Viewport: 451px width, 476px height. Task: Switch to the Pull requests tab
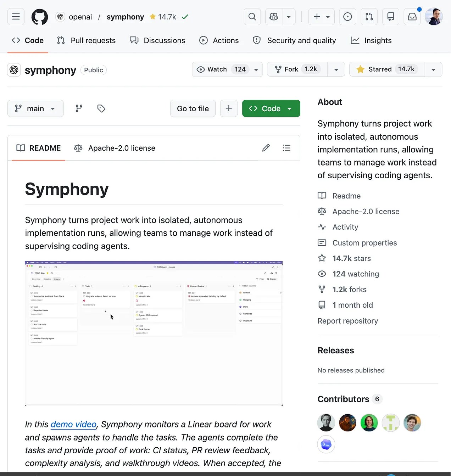click(x=87, y=40)
